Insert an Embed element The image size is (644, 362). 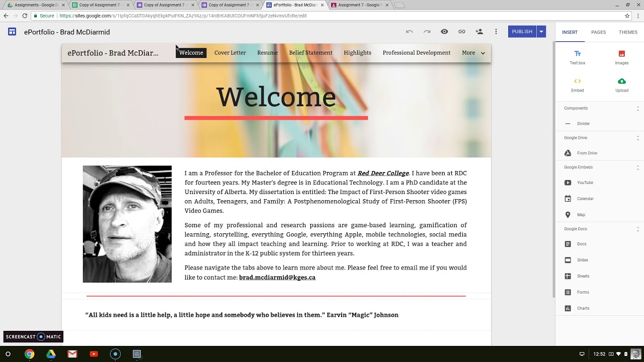coord(578,85)
